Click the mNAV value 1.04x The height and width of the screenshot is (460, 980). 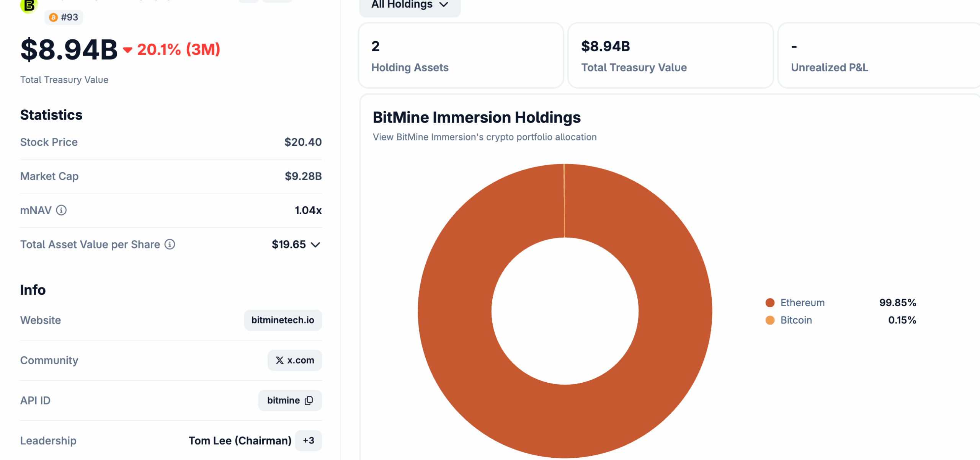308,210
